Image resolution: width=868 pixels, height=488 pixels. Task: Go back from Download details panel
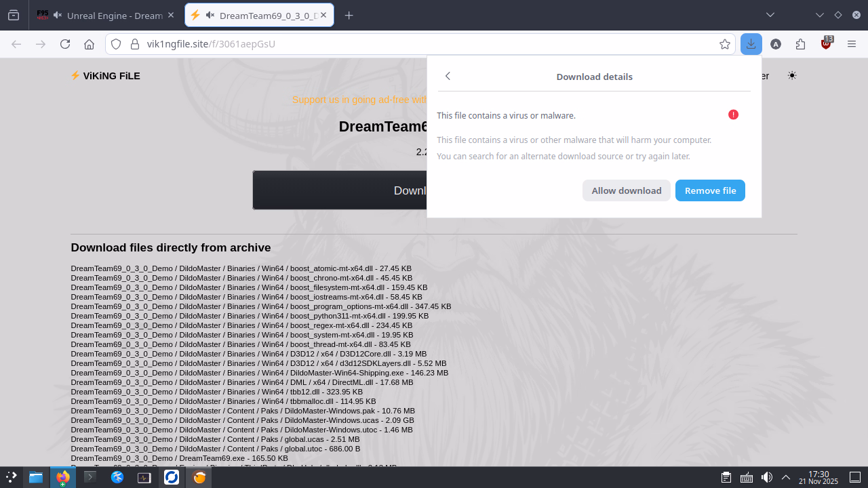(x=448, y=76)
